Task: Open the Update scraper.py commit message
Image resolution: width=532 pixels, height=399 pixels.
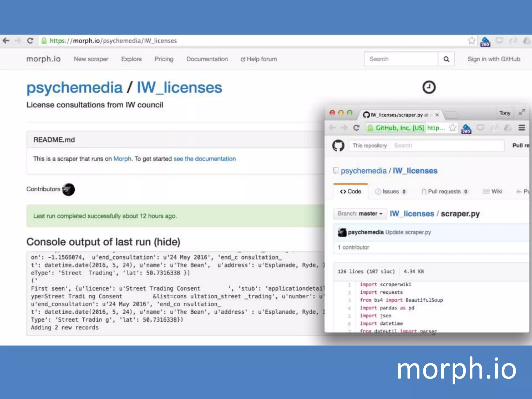Action: (408, 232)
